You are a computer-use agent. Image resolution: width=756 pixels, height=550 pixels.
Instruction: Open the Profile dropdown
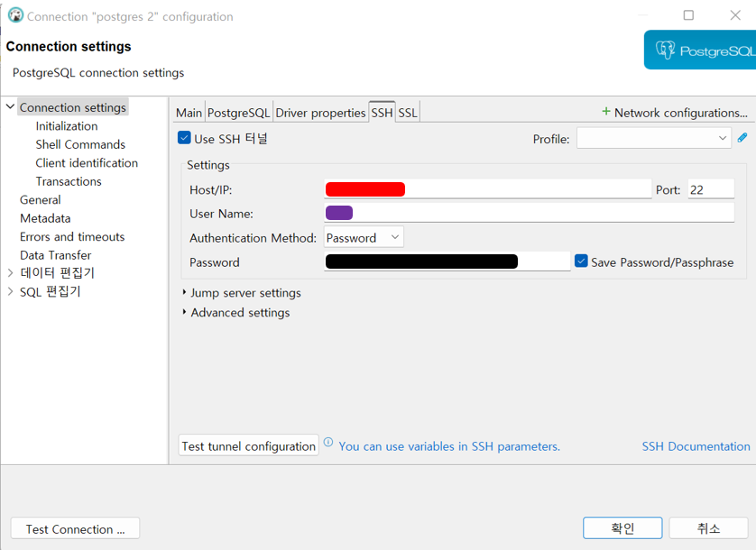[x=654, y=138]
